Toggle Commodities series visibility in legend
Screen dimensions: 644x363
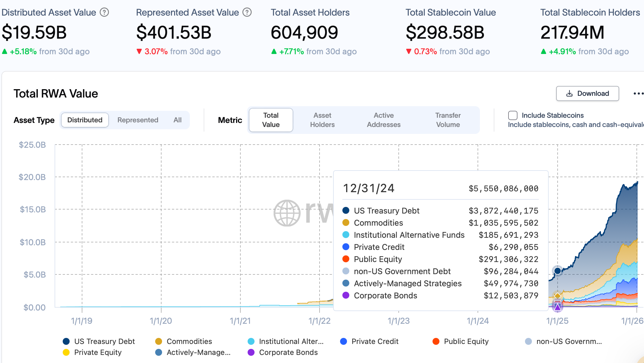pos(159,341)
